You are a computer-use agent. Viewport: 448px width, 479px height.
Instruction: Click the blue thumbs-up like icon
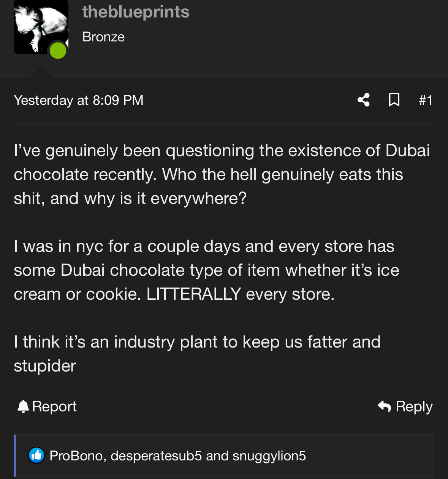[36, 455]
